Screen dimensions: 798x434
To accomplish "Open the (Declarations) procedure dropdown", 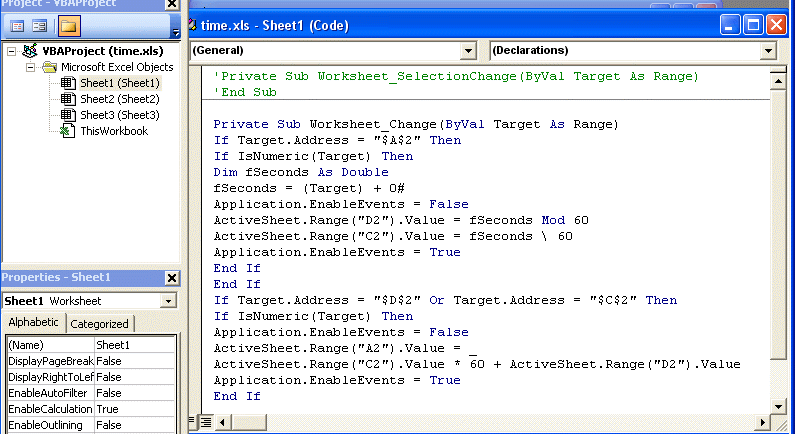I will click(768, 51).
